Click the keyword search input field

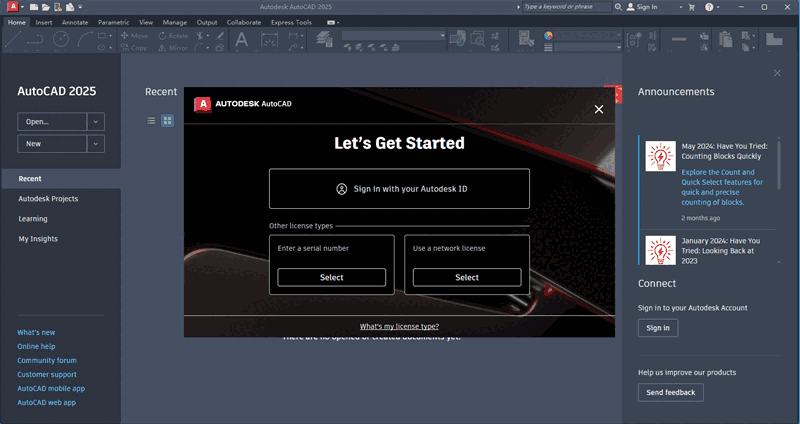click(x=566, y=7)
